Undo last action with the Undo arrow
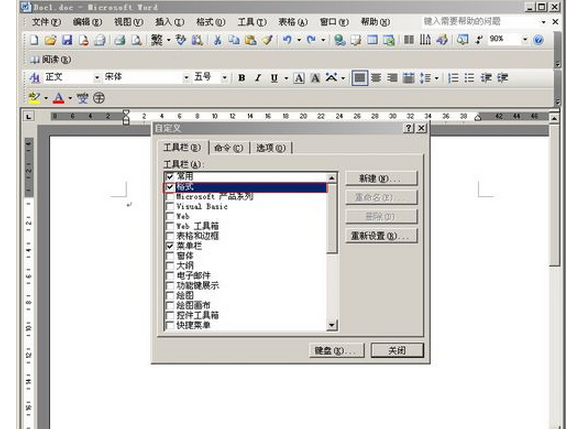The image size is (580, 429). click(x=287, y=39)
